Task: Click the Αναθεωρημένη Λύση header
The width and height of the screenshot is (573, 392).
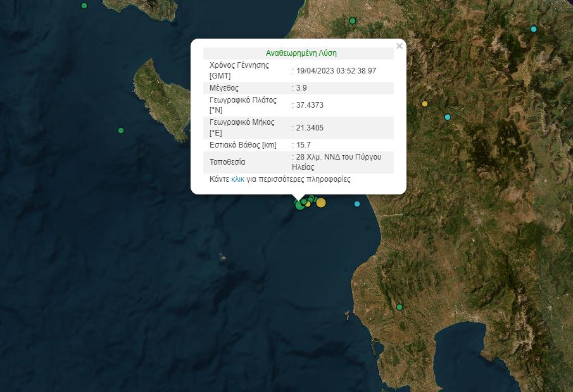Action: click(x=302, y=53)
